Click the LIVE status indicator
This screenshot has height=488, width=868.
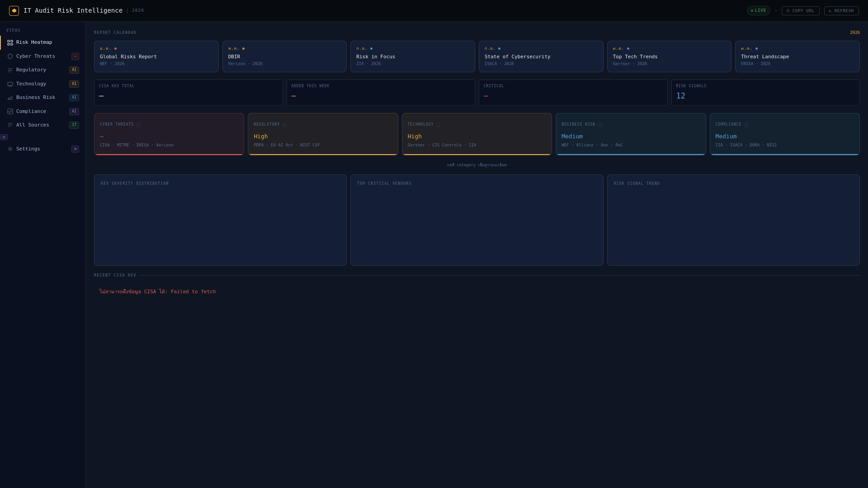click(x=758, y=11)
